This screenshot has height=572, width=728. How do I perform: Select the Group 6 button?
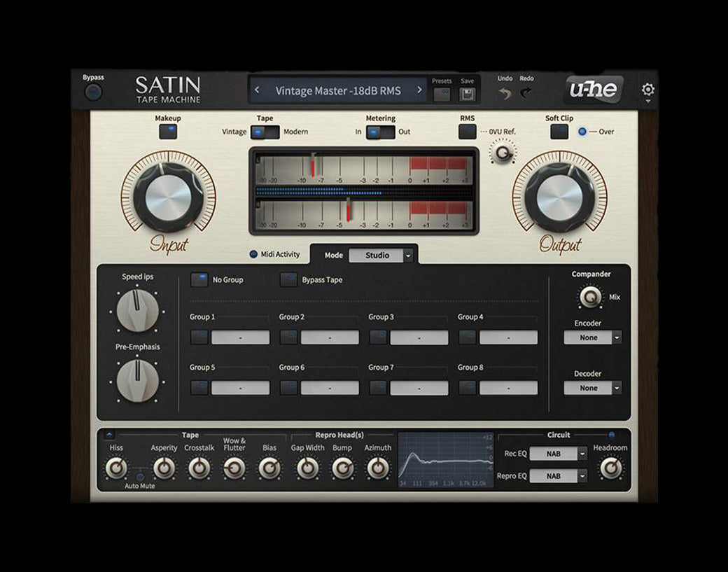(288, 388)
